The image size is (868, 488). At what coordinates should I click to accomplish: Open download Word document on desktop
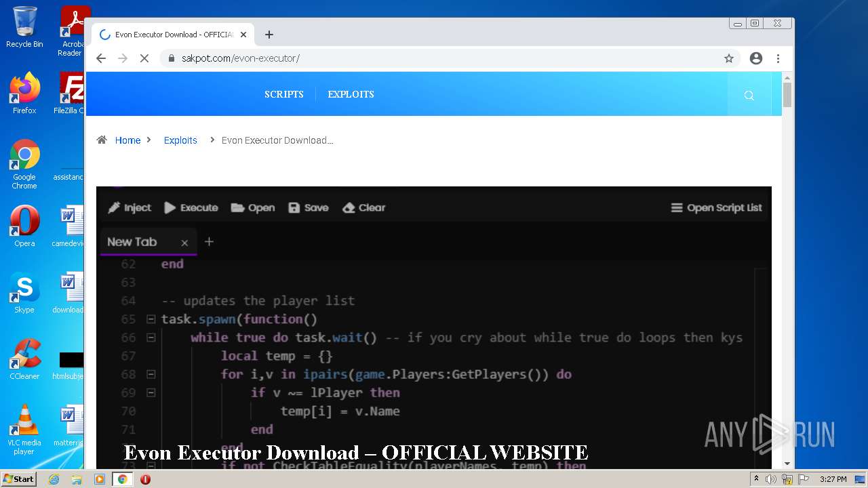(x=69, y=293)
